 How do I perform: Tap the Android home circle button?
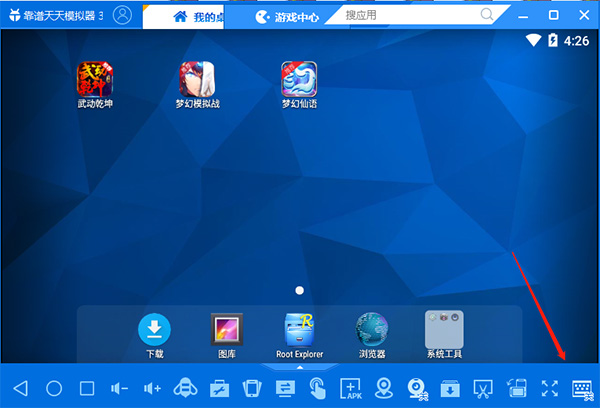(x=54, y=388)
